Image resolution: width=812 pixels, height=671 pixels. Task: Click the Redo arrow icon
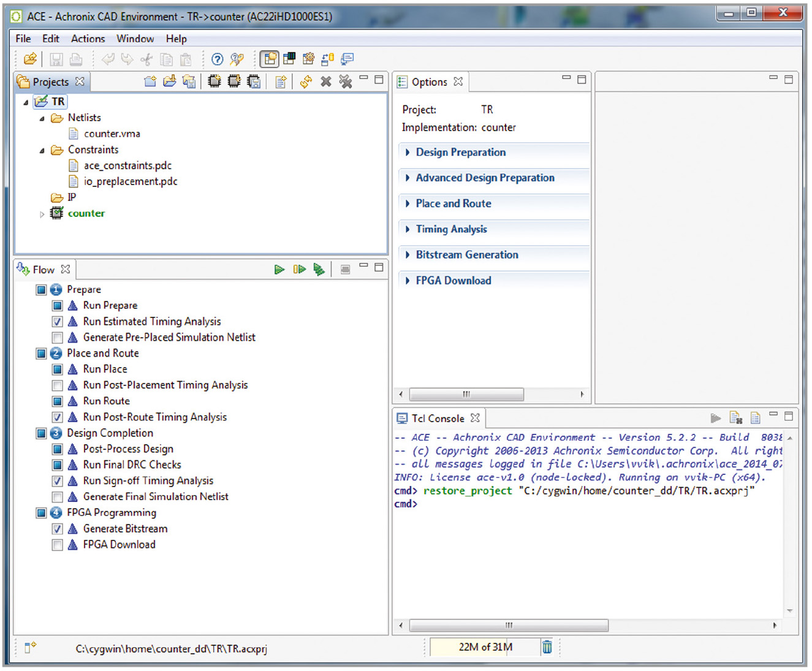click(x=127, y=59)
